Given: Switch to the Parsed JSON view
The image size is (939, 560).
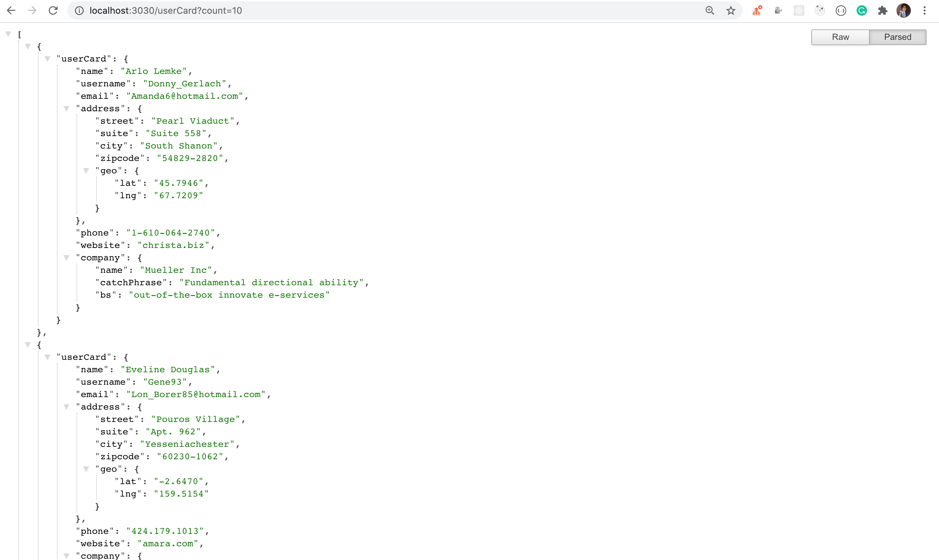Looking at the screenshot, I should [897, 37].
